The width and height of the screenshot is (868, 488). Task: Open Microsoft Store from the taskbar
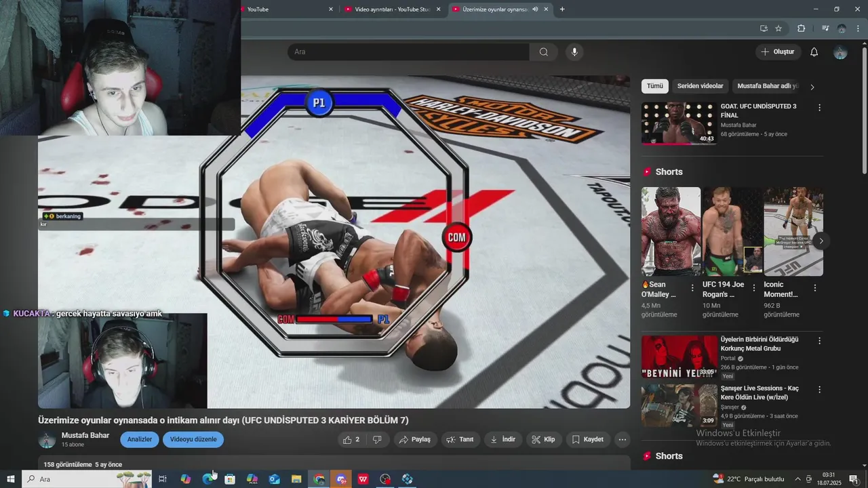[x=230, y=479]
